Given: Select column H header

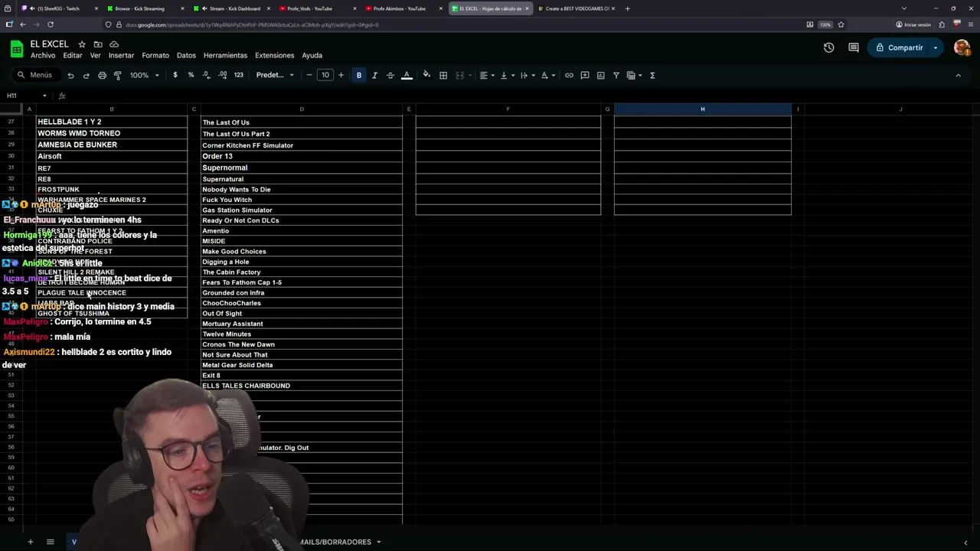Looking at the screenshot, I should point(702,109).
